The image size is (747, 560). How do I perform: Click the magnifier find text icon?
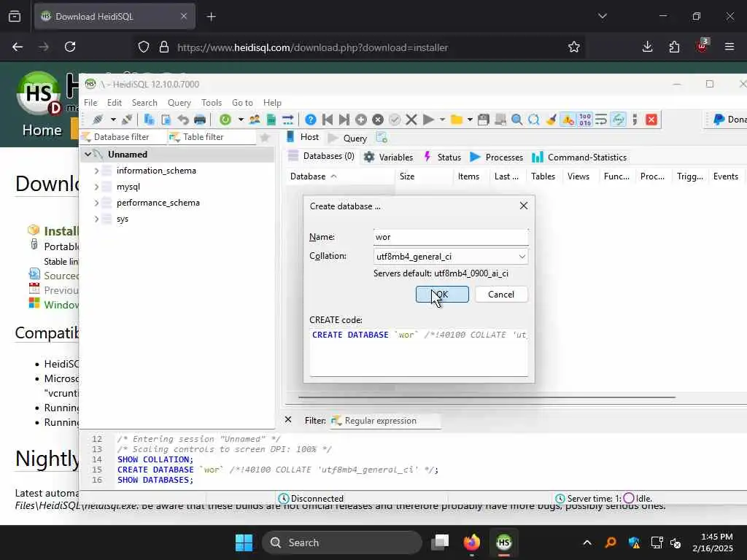click(x=517, y=120)
